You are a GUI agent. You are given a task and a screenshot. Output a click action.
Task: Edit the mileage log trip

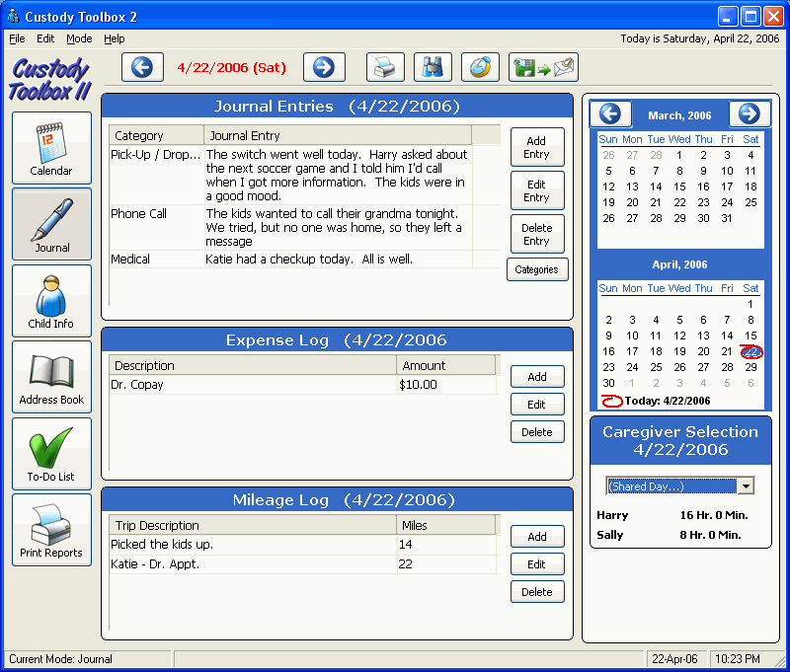click(x=537, y=564)
